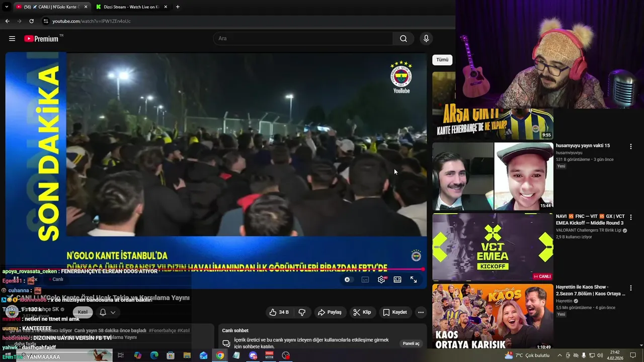This screenshot has height=362, width=644.
Task: Toggle subtitles in the video player
Action: coord(365,280)
